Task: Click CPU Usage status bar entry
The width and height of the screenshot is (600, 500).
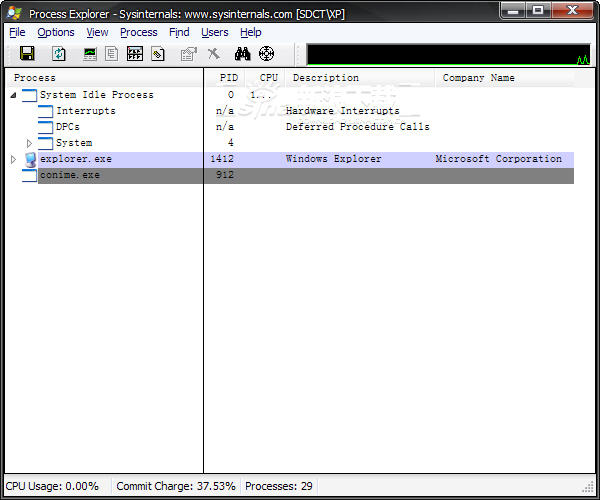Action: point(52,486)
